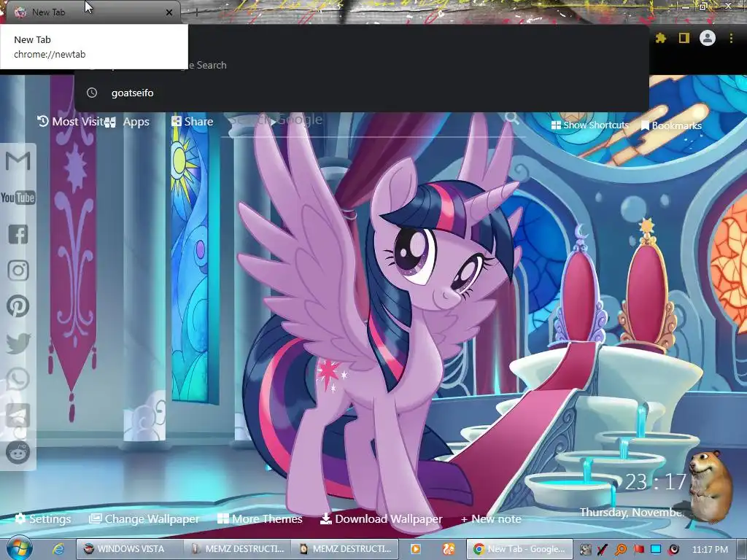Open Chrome three-dot menu
747x560 pixels.
[x=731, y=38]
